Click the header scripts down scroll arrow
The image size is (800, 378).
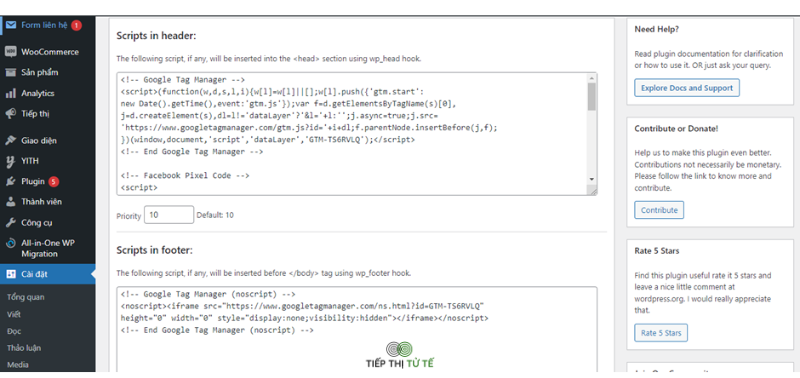[x=592, y=180]
